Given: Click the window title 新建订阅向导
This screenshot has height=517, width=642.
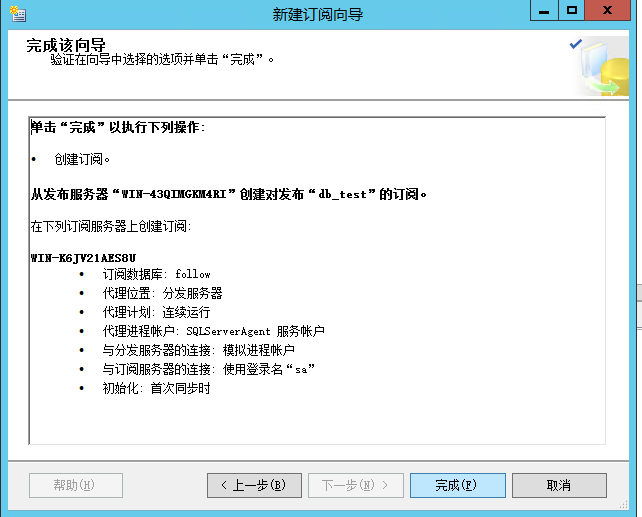Looking at the screenshot, I should [318, 15].
